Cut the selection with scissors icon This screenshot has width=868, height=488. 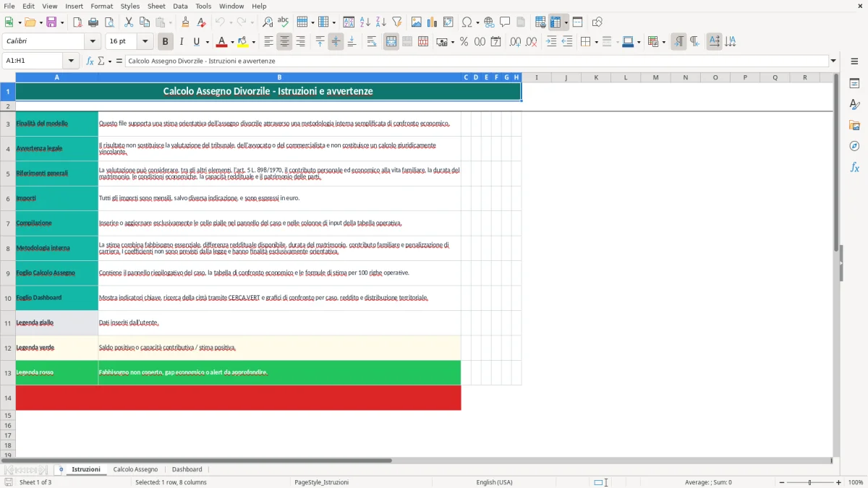(129, 22)
